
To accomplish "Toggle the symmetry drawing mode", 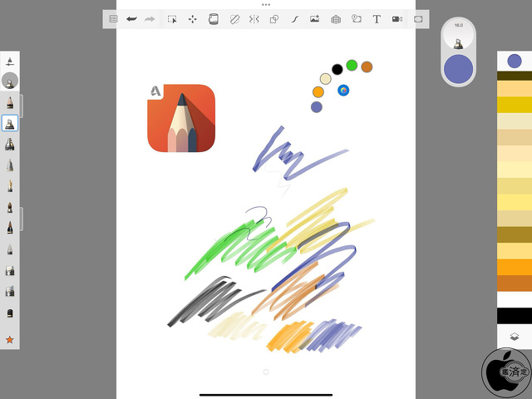I will tap(254, 19).
